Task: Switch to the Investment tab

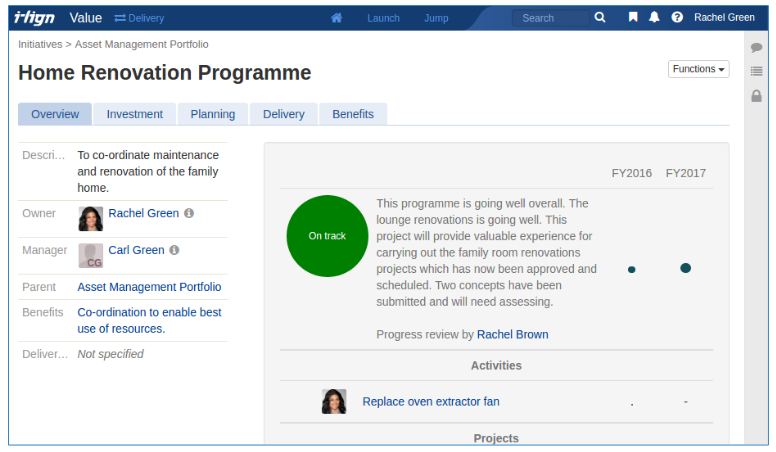Action: tap(135, 114)
